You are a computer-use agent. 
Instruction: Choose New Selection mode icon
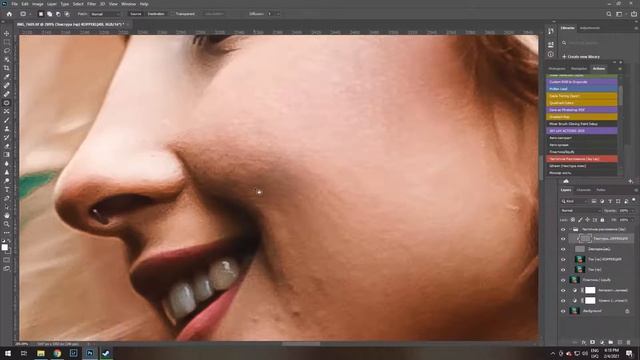(x=41, y=14)
